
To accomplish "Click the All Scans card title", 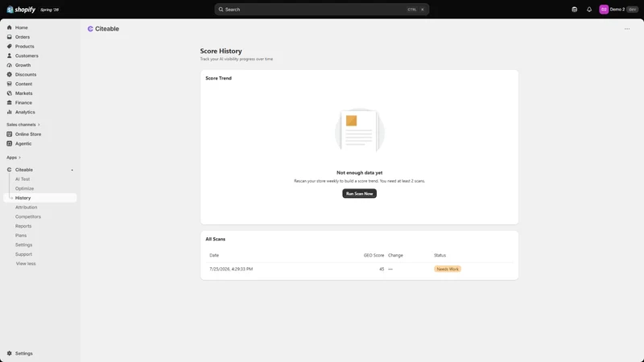I will [x=215, y=239].
